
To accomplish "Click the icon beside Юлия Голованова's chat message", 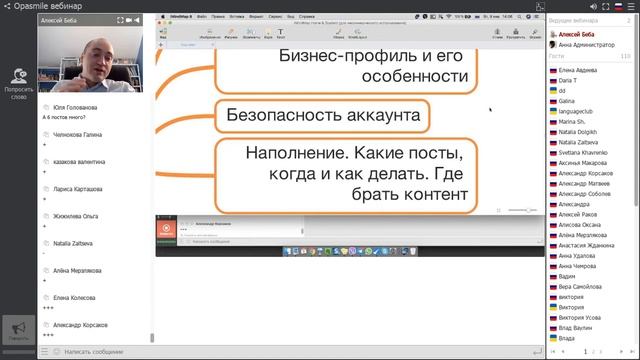I will (46, 107).
